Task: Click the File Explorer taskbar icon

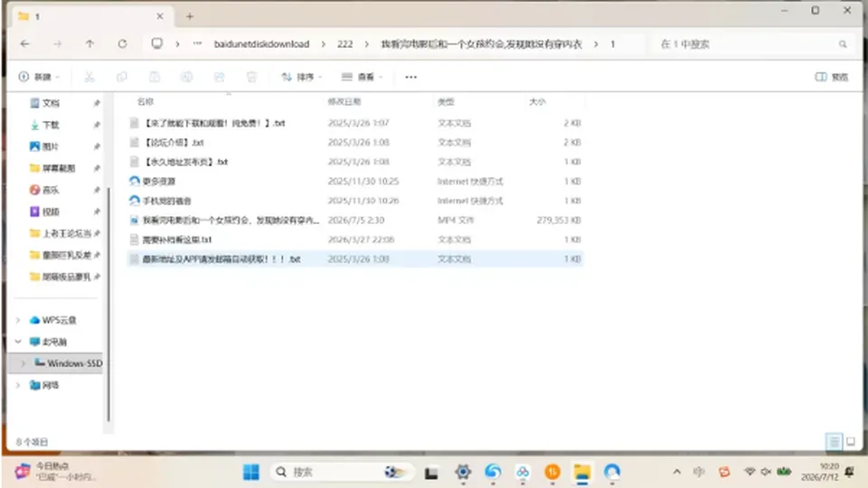Action: (581, 472)
